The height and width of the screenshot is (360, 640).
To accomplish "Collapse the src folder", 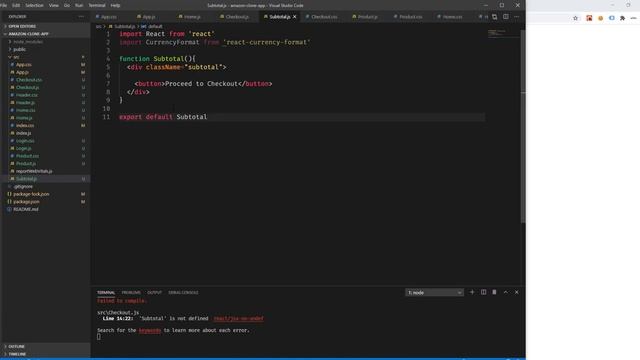I will [16, 57].
